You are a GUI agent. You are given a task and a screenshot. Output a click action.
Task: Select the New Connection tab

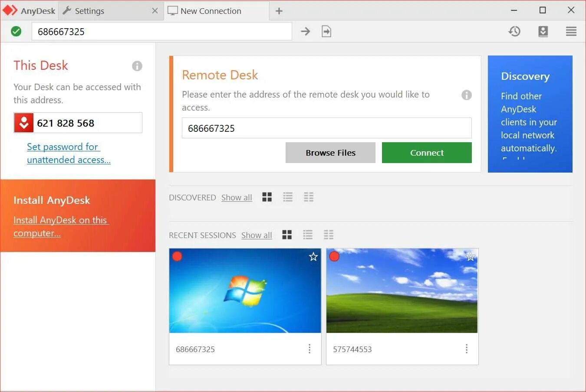pyautogui.click(x=216, y=11)
